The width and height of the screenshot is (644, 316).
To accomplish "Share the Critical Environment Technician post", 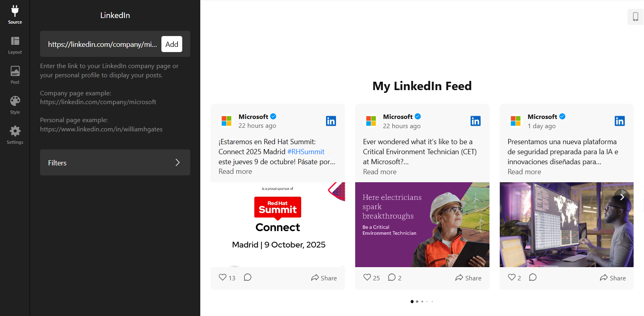I will (x=469, y=278).
